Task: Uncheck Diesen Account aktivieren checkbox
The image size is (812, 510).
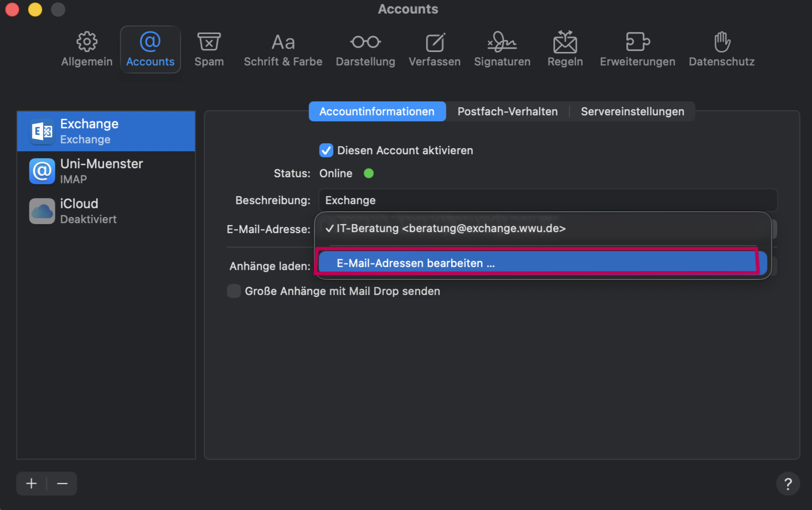Action: pos(326,150)
